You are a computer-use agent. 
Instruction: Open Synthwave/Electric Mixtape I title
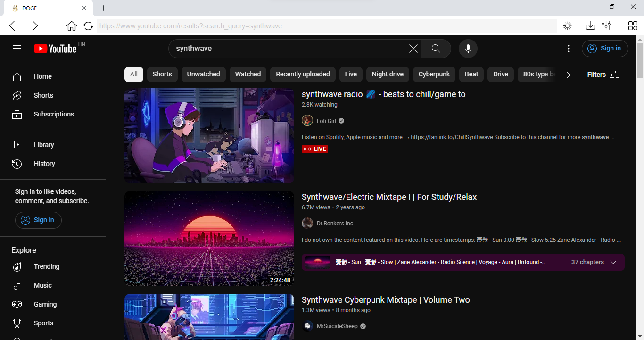[389, 197]
